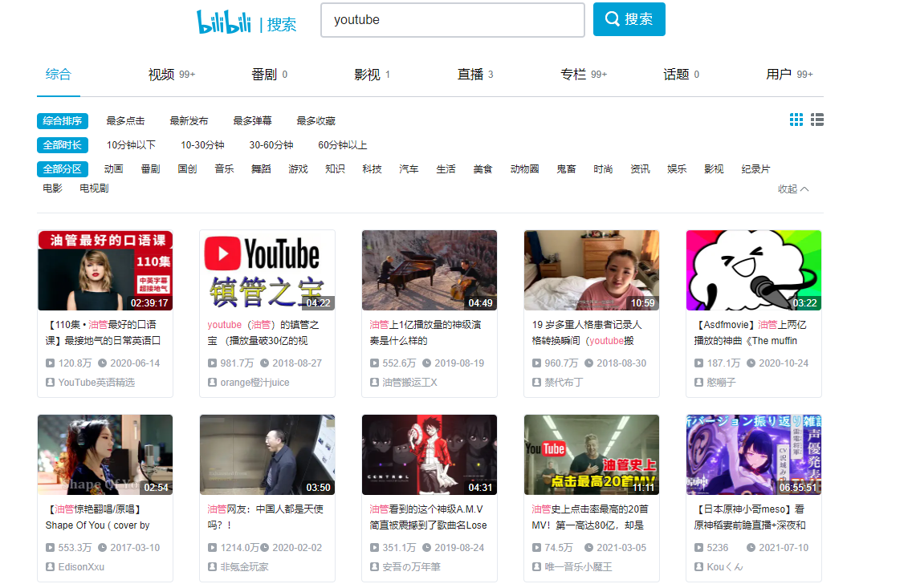Screen dimensions: 908x588
Task: Open the Shape Of You cover thumbnail
Action: tap(105, 455)
